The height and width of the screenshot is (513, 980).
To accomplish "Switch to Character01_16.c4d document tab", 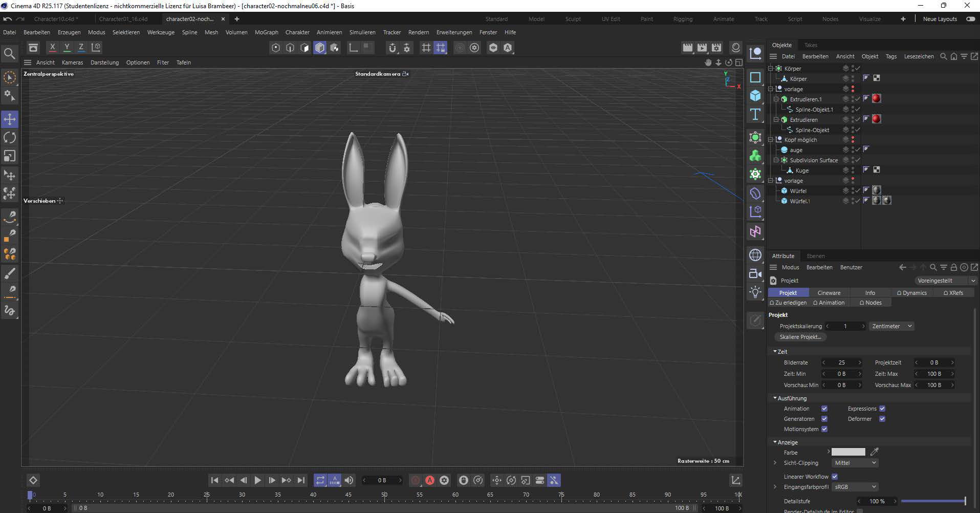I will click(x=123, y=19).
